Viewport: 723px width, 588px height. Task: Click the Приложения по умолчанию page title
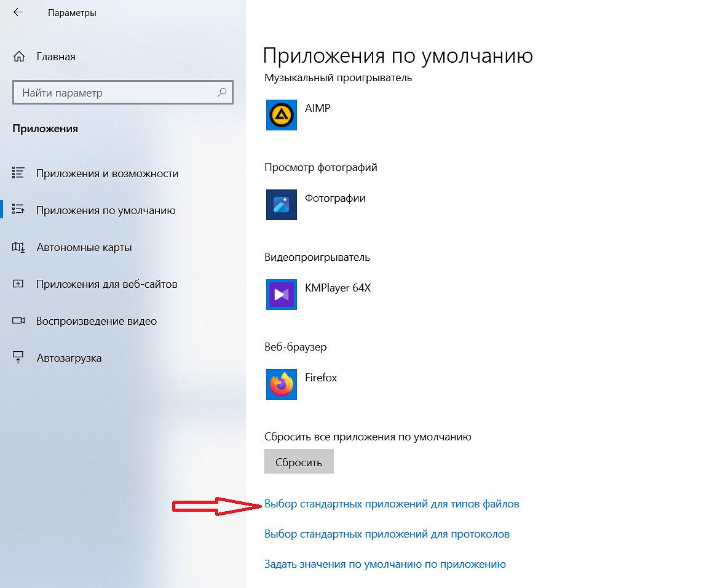(398, 56)
